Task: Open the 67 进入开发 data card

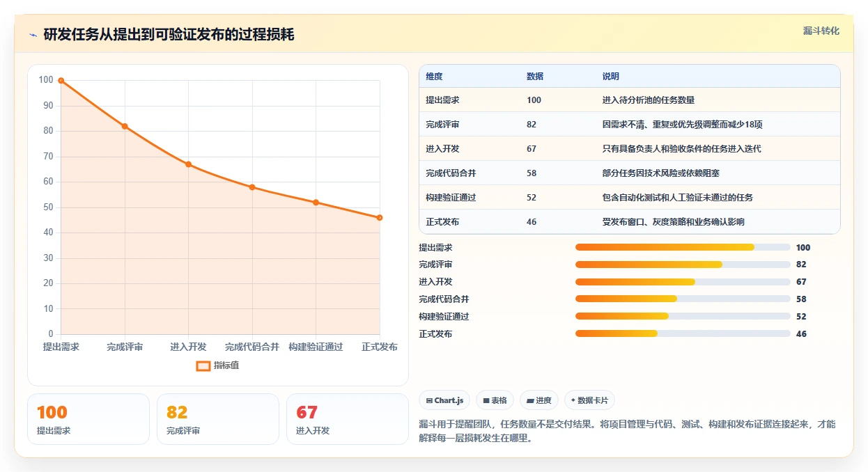Action: (348, 419)
